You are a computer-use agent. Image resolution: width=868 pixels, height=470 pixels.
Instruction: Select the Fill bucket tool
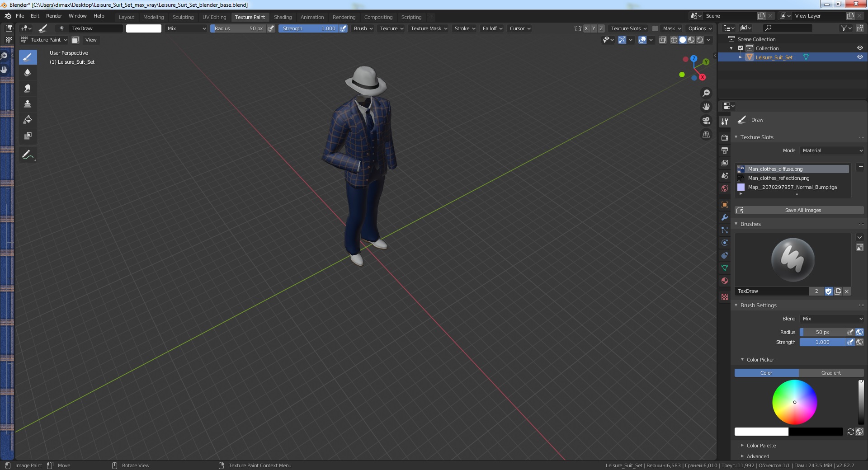coord(28,120)
